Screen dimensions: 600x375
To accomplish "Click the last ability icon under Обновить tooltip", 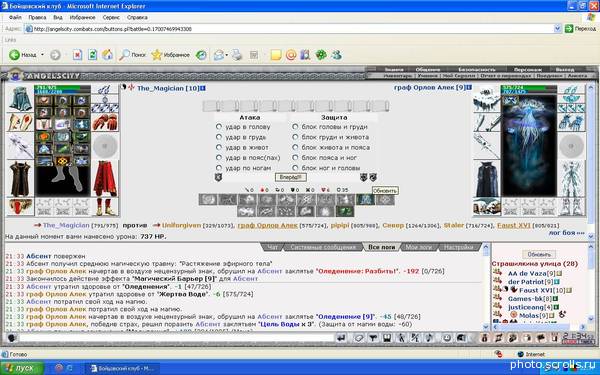I will click(385, 199).
